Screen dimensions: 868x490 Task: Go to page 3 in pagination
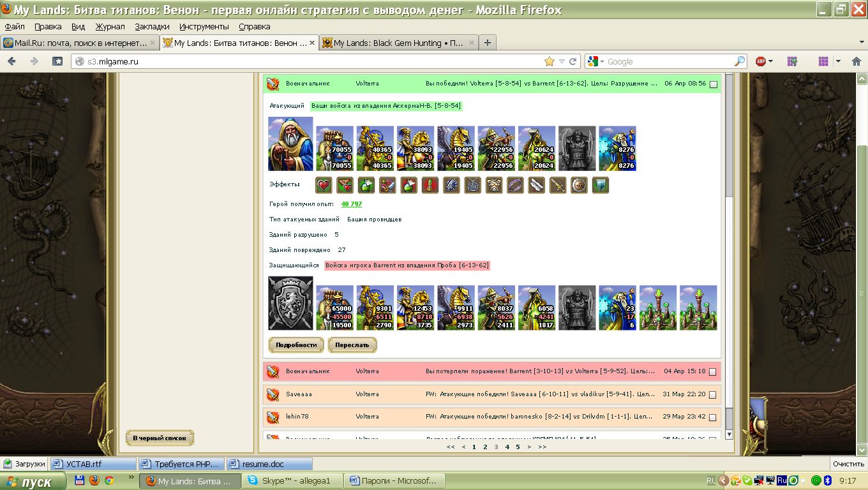pos(495,447)
